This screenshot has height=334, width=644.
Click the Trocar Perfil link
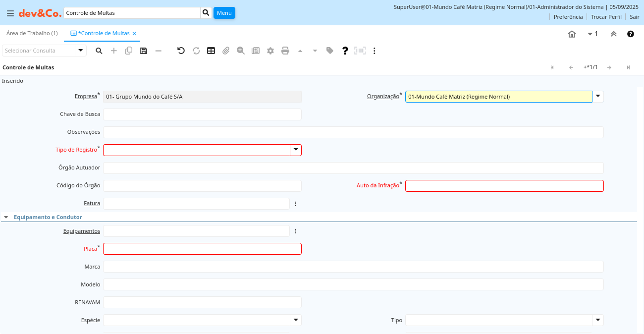point(606,17)
